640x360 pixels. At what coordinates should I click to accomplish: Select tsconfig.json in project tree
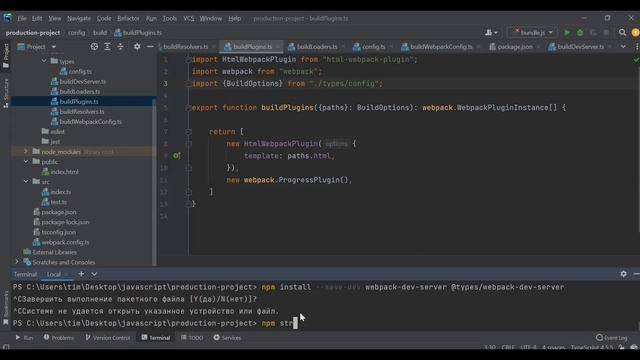pyautogui.click(x=58, y=232)
